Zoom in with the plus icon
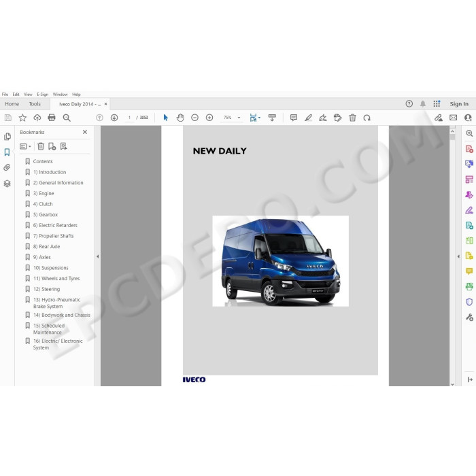The width and height of the screenshot is (476, 476). 209,118
